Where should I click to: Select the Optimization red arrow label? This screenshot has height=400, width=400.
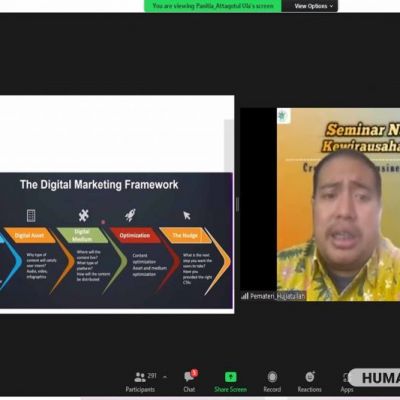tap(135, 235)
